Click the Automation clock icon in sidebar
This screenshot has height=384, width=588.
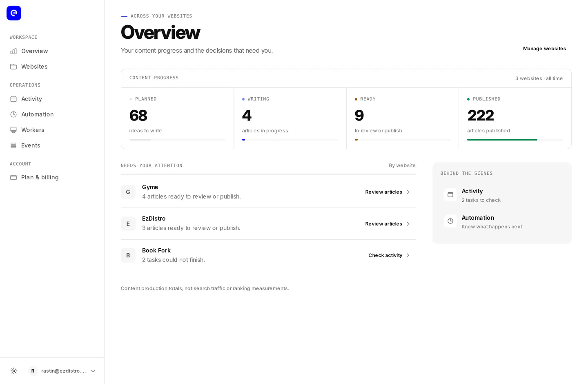click(x=13, y=114)
